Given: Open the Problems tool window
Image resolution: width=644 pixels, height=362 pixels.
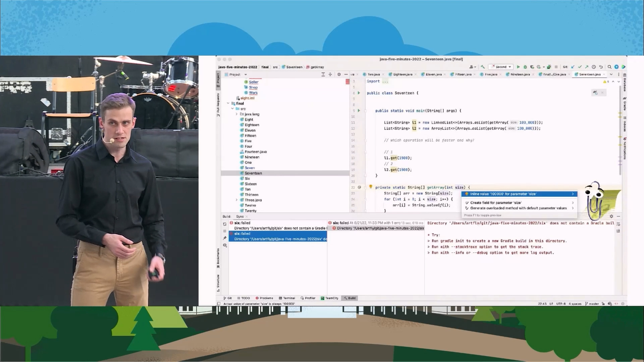Looking at the screenshot, I should [x=264, y=298].
